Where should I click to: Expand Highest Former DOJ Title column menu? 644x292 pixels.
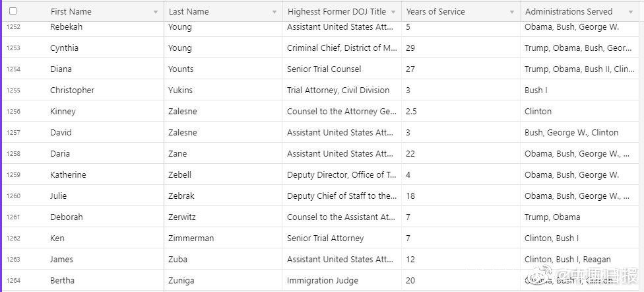pyautogui.click(x=393, y=12)
